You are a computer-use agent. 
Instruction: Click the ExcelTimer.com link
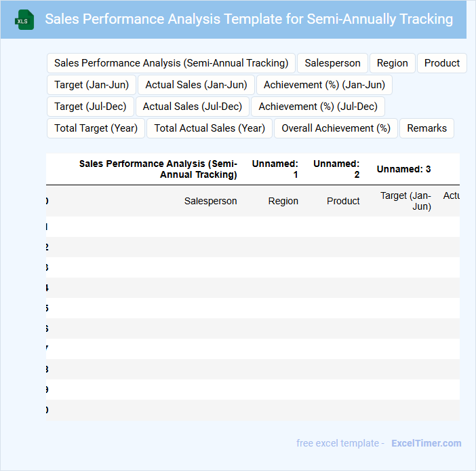426,443
